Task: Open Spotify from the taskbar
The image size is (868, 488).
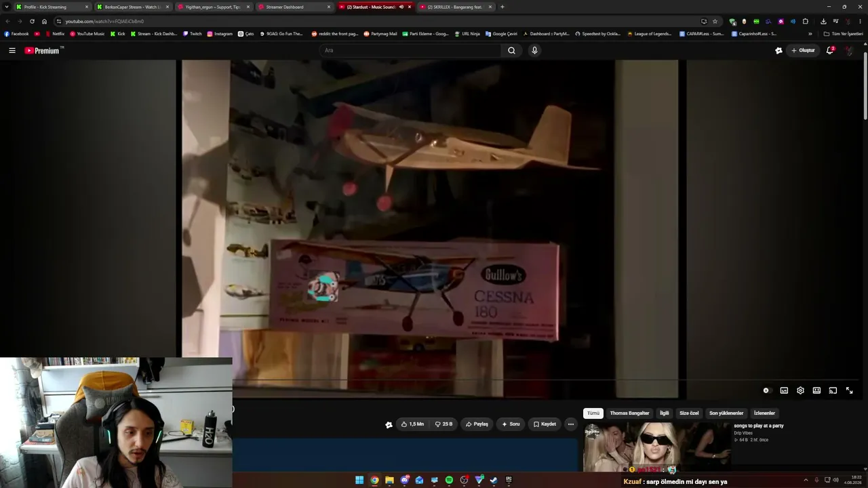Action: 449,480
